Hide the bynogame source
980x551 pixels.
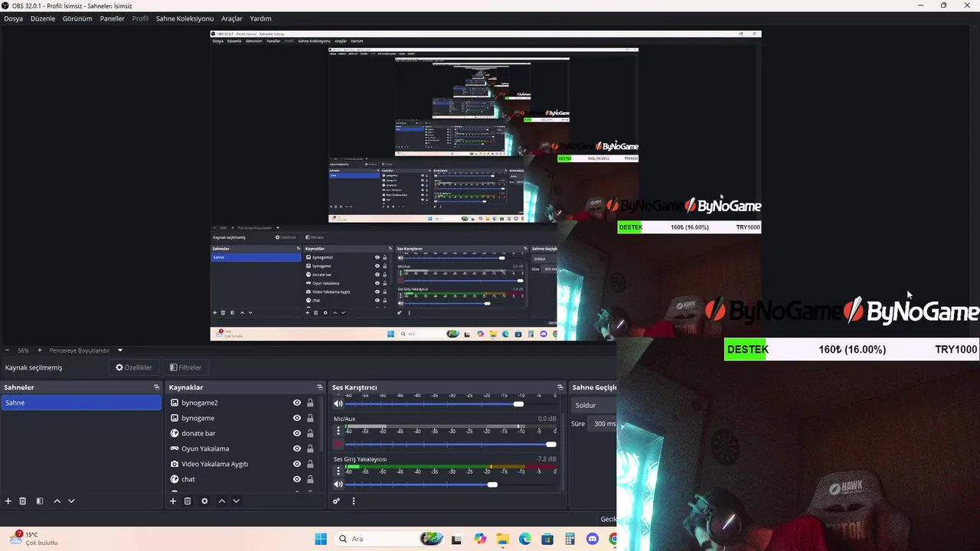297,418
